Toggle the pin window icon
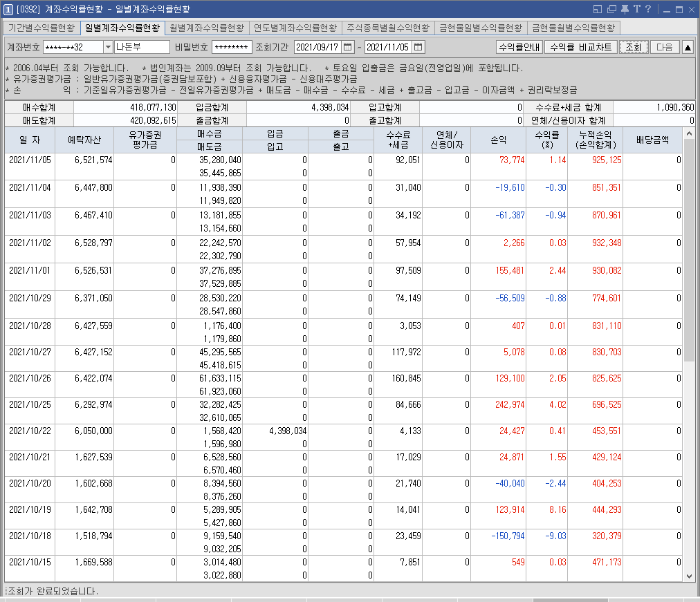 pos(625,9)
